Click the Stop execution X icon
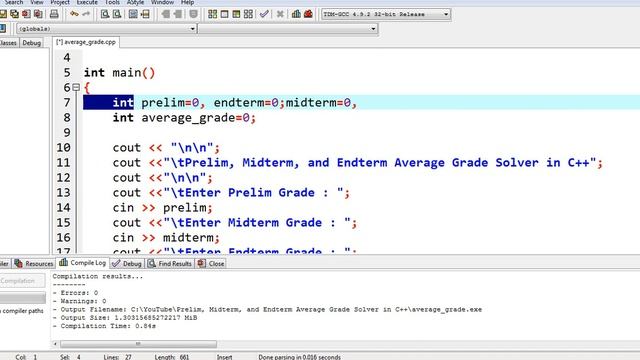The height and width of the screenshot is (360, 640). tap(280, 14)
